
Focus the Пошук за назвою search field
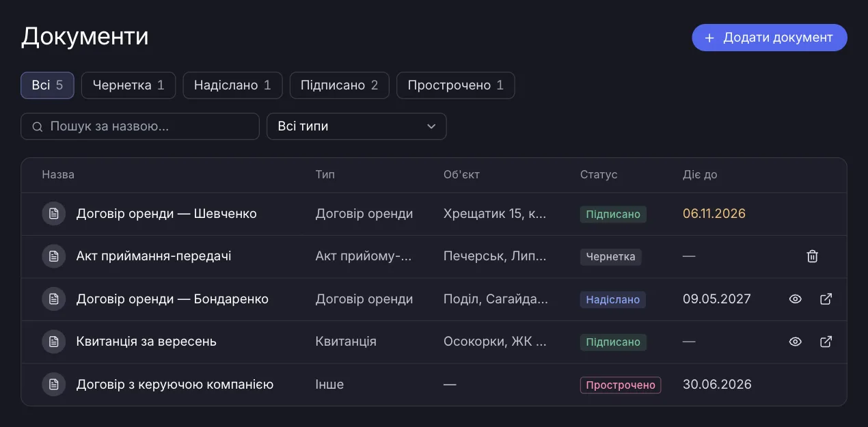click(x=140, y=126)
